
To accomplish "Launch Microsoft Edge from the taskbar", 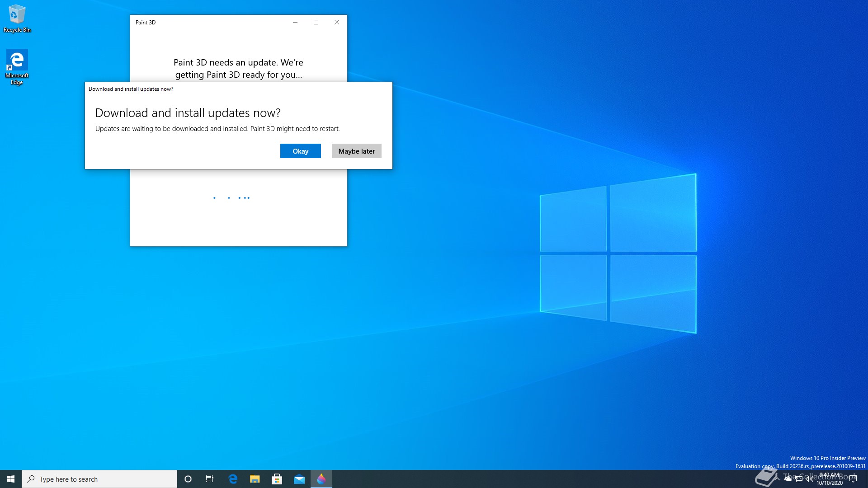I will 233,479.
